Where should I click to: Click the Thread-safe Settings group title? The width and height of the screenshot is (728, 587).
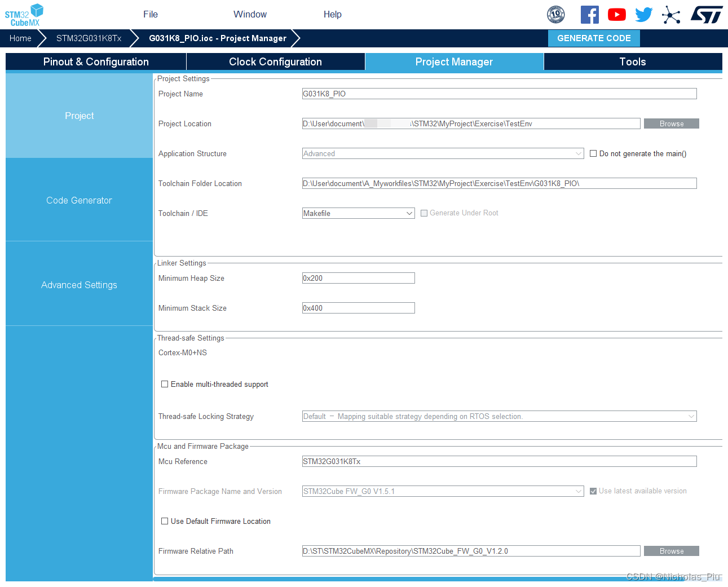191,338
